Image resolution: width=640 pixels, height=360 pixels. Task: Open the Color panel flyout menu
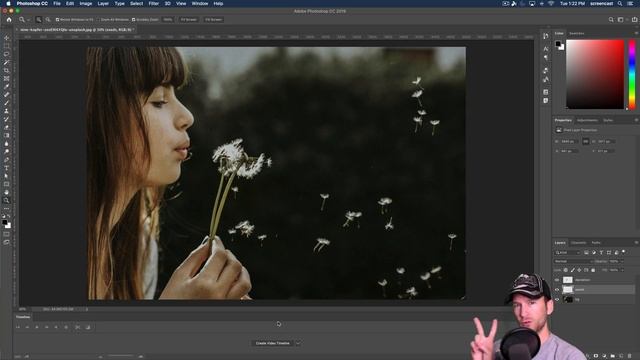pos(636,33)
